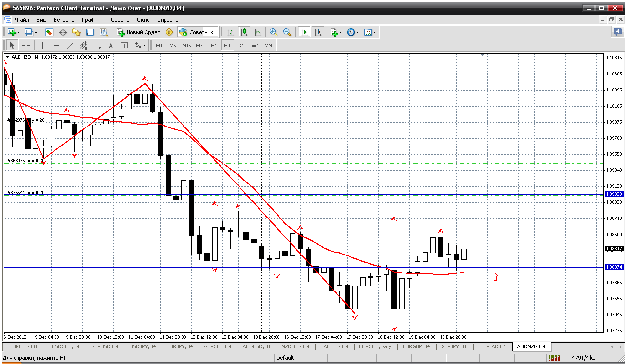Select the Text tool (A icon)
Image resolution: width=627 pixels, height=364 pixels.
[x=111, y=45]
